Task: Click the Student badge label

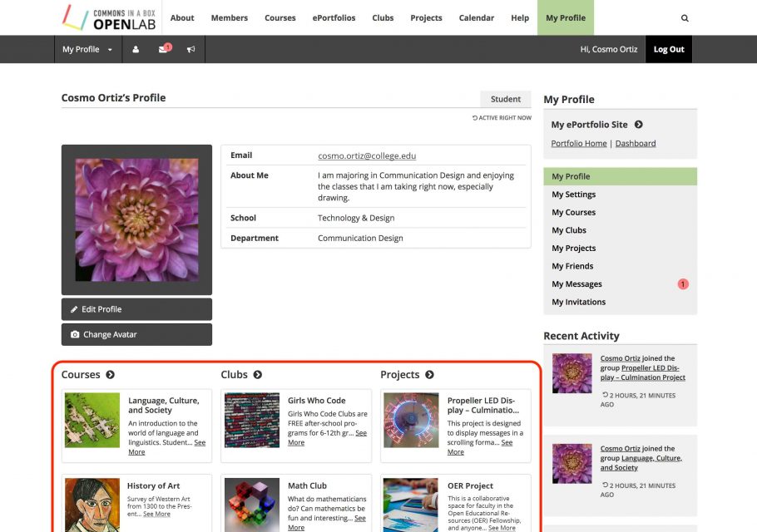Action: (506, 99)
